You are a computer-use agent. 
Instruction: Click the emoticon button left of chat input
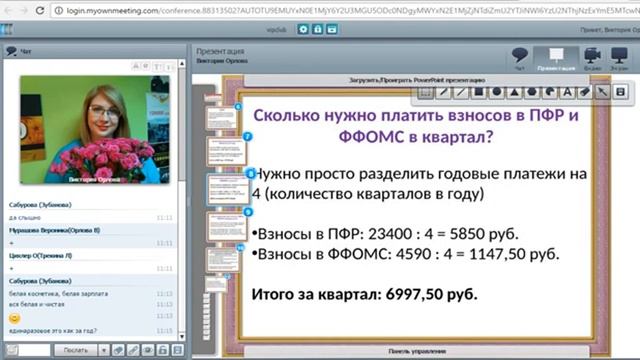12,350
